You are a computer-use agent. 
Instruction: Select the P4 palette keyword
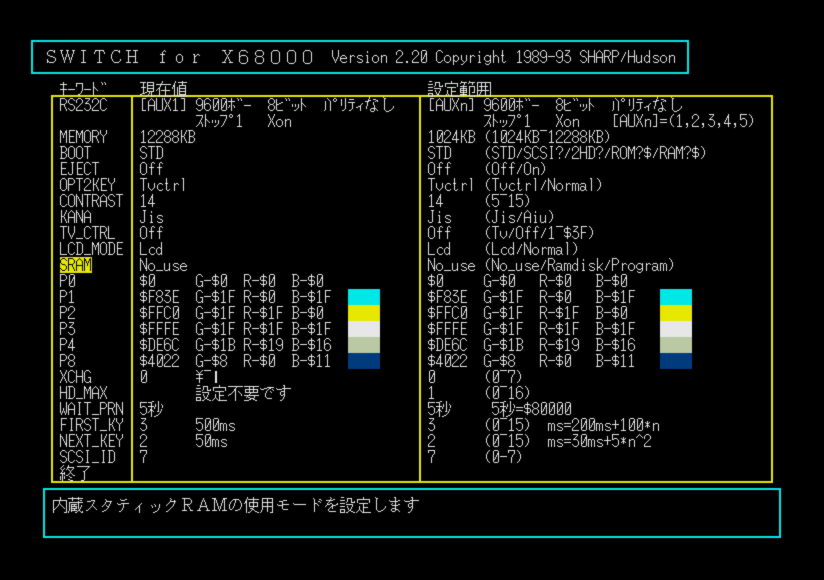click(67, 345)
